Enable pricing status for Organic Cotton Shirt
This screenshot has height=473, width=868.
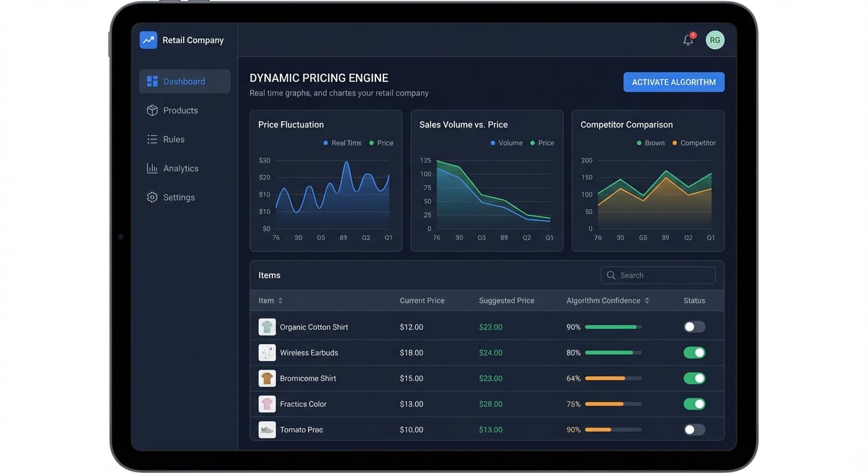(x=694, y=327)
